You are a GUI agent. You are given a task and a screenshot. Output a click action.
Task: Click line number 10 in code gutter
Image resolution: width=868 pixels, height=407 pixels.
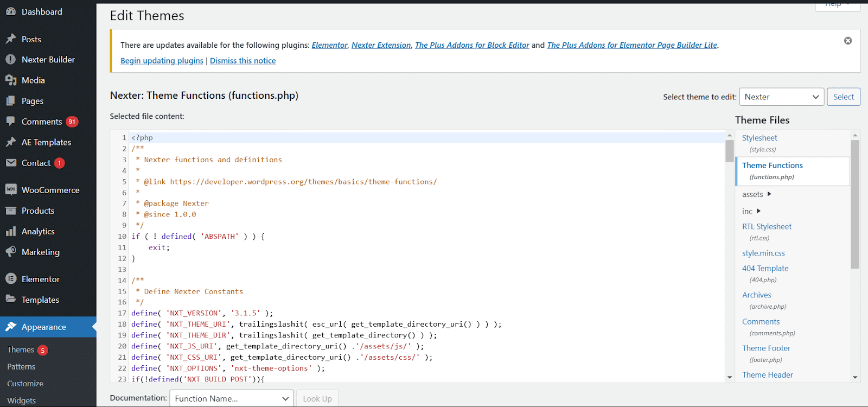[x=122, y=237]
